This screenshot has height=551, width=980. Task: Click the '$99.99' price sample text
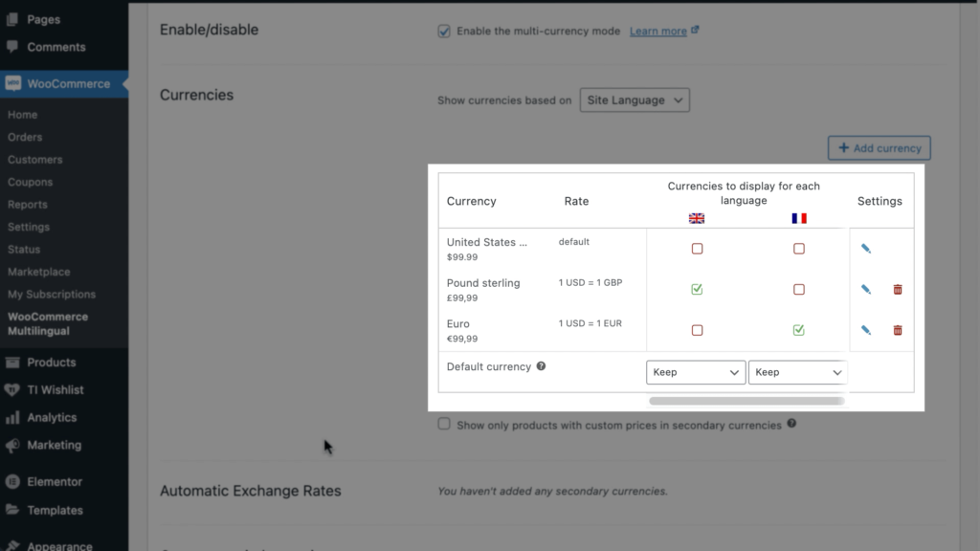coord(462,257)
